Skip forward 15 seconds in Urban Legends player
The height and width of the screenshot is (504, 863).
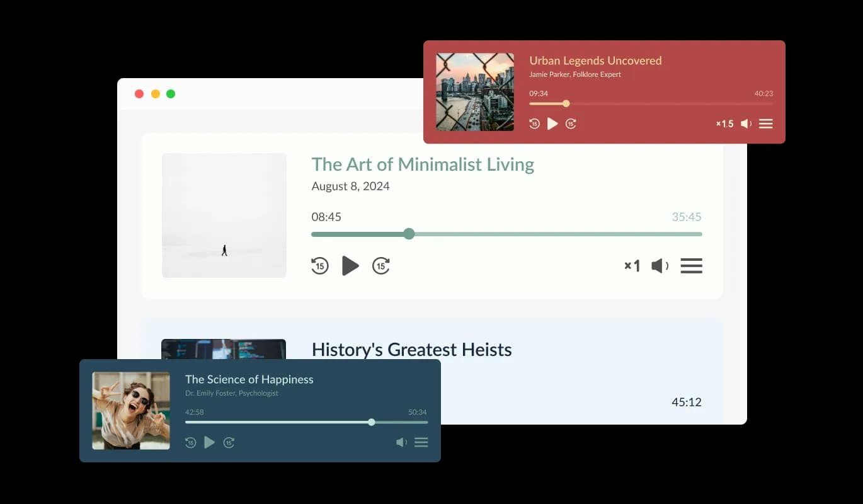(571, 123)
